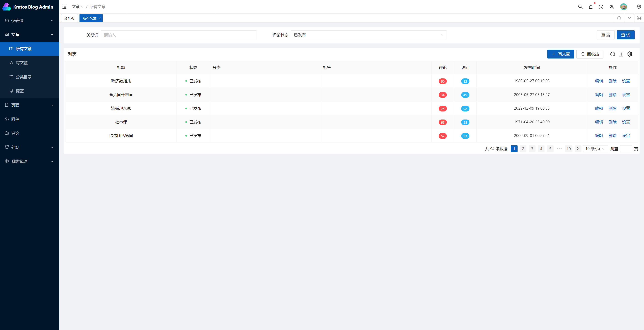
Task: Close the 所有文章 tab
Action: click(x=100, y=18)
